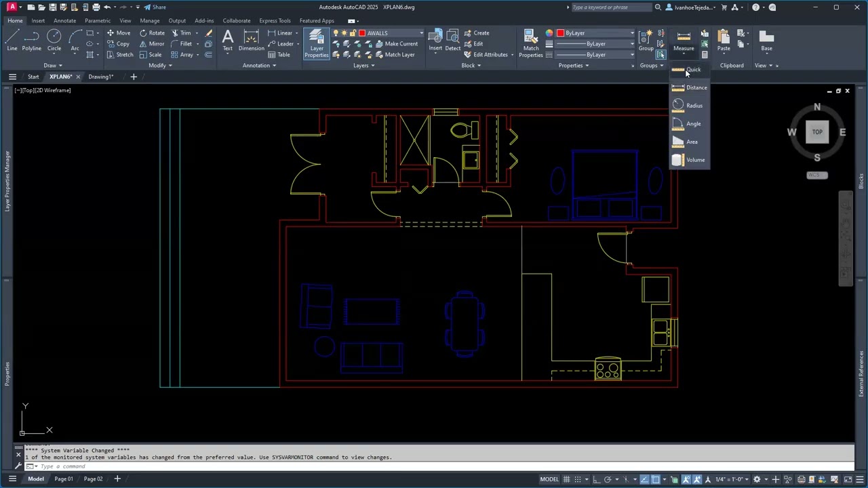Toggle ortho mode in status bar

point(596,479)
